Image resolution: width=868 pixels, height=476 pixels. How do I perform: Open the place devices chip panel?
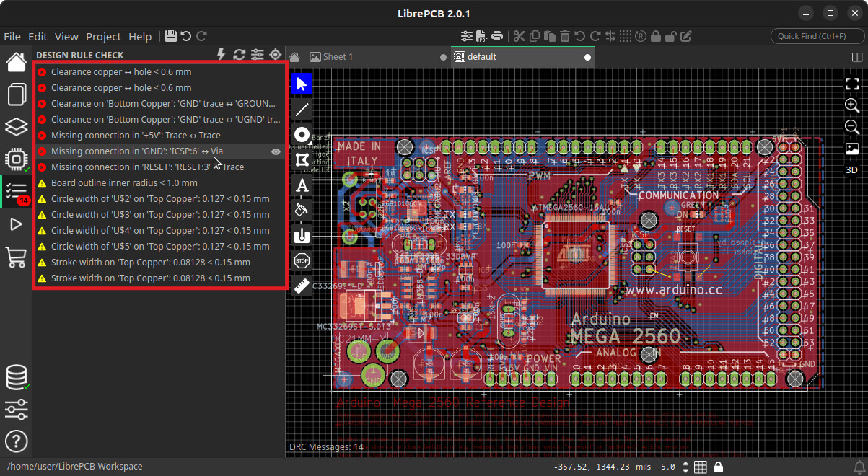point(16,159)
